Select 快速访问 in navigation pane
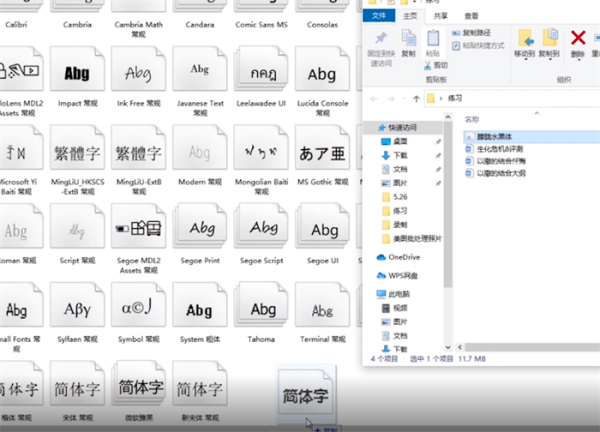This screenshot has width=600, height=432. pos(403,127)
